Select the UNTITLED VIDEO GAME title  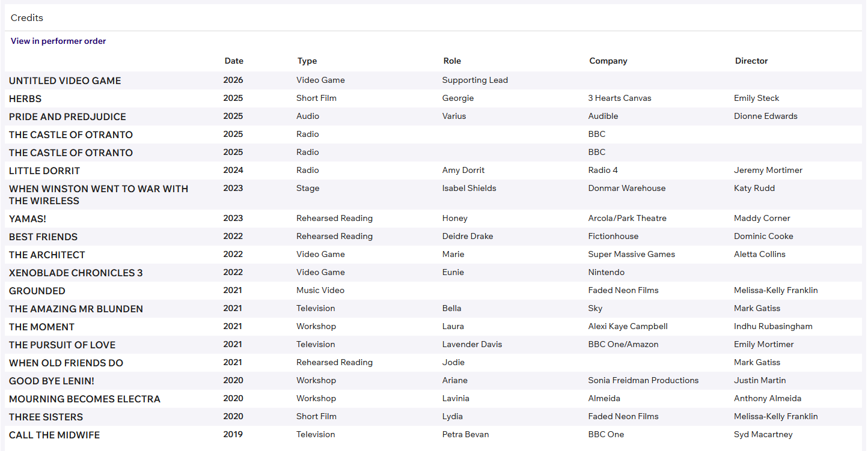pos(65,80)
